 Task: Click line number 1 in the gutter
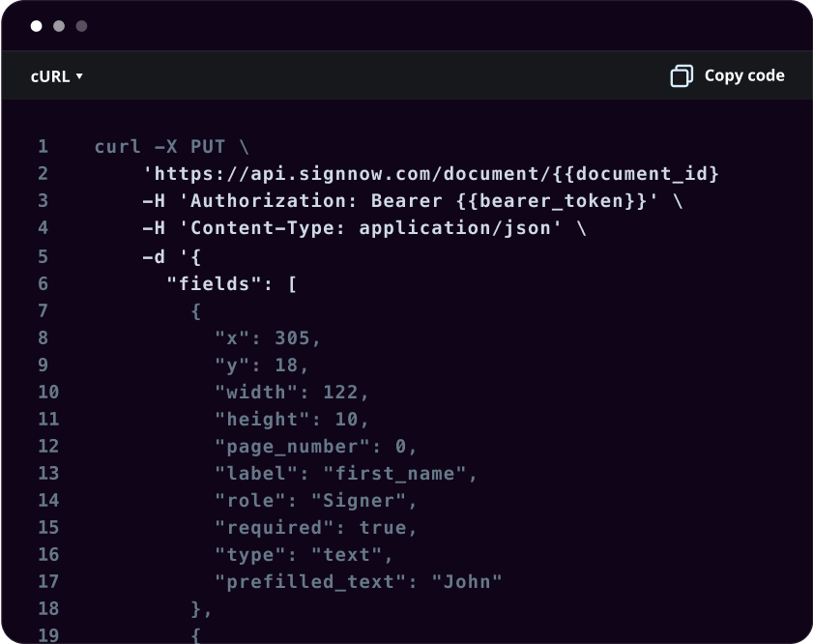click(x=44, y=146)
